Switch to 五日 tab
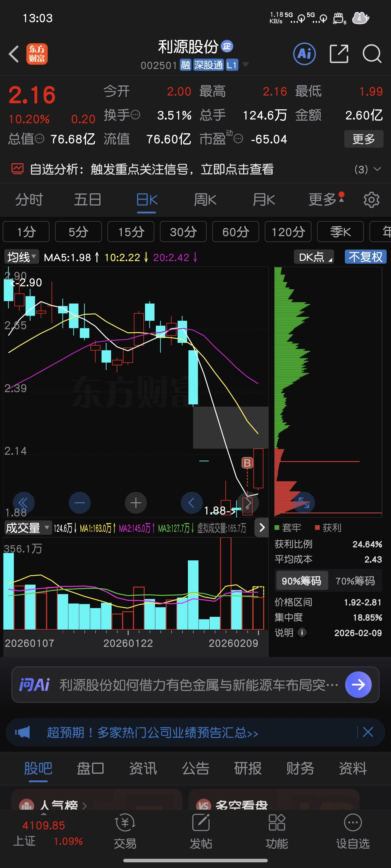The width and height of the screenshot is (391, 868). coord(88,200)
